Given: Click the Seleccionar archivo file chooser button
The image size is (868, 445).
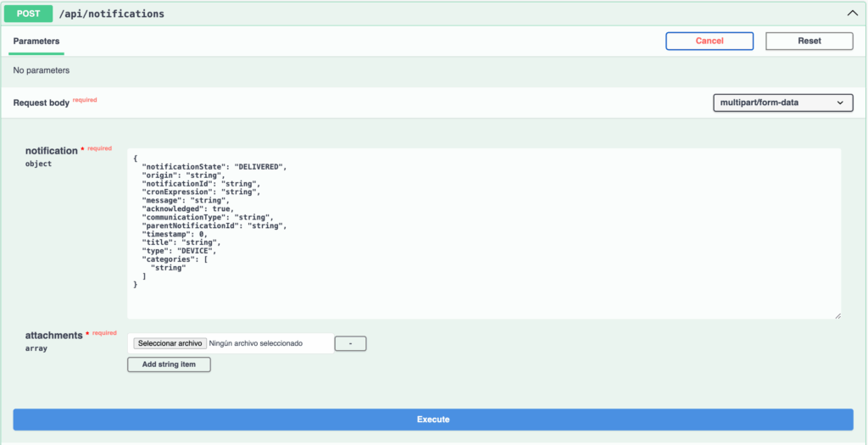Looking at the screenshot, I should point(170,343).
